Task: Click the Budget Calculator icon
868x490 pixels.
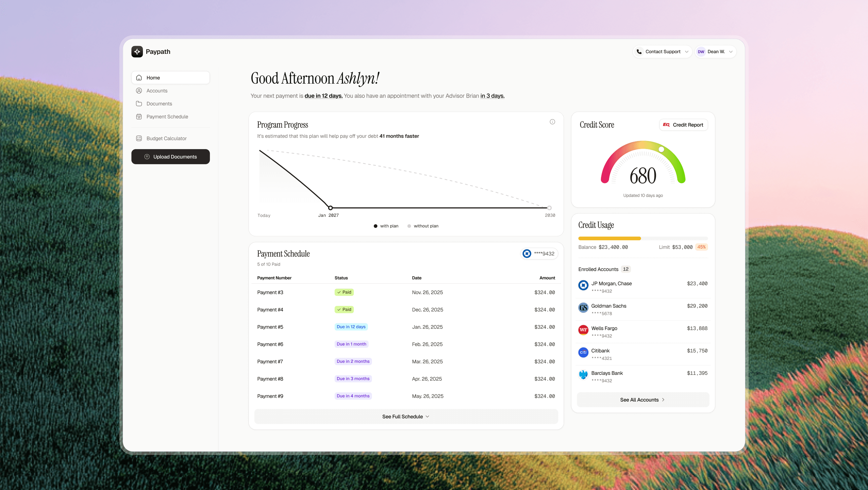Action: [139, 138]
